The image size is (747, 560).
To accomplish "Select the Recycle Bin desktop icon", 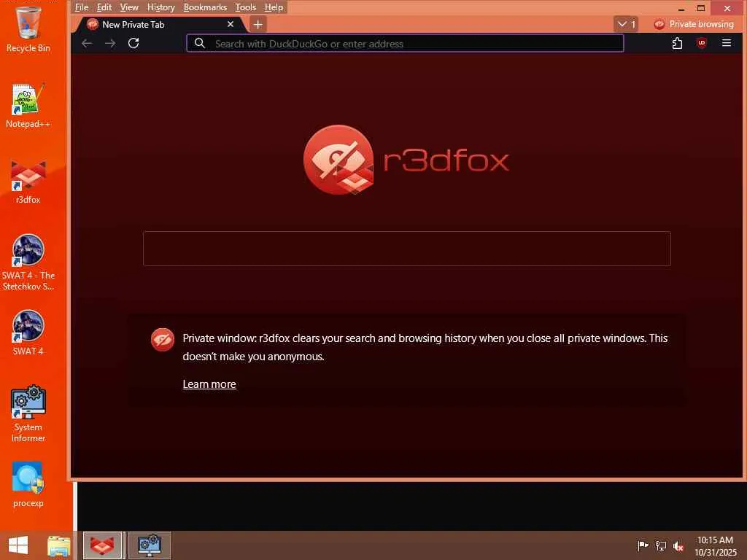I will click(28, 29).
